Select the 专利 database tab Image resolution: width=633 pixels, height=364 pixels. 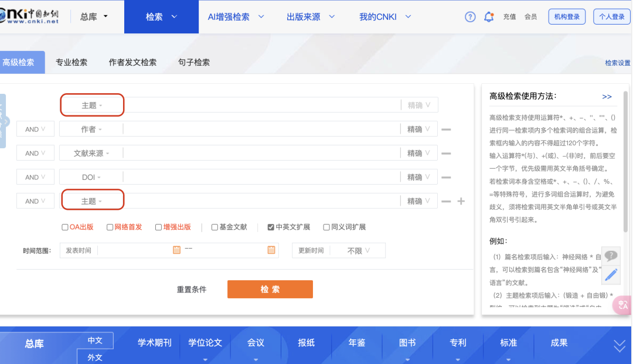[458, 343]
